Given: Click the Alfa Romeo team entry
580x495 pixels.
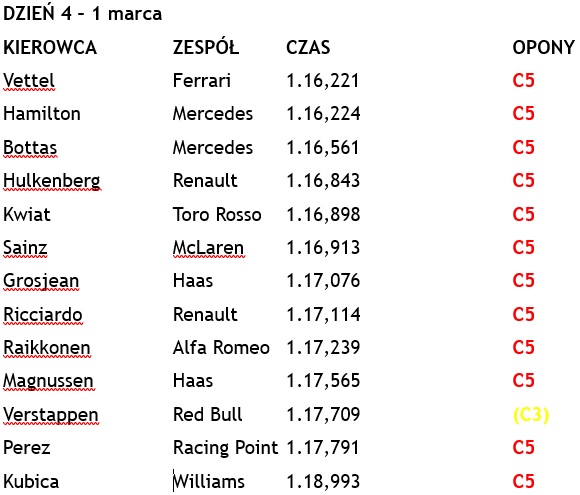Looking at the screenshot, I should click(221, 348).
